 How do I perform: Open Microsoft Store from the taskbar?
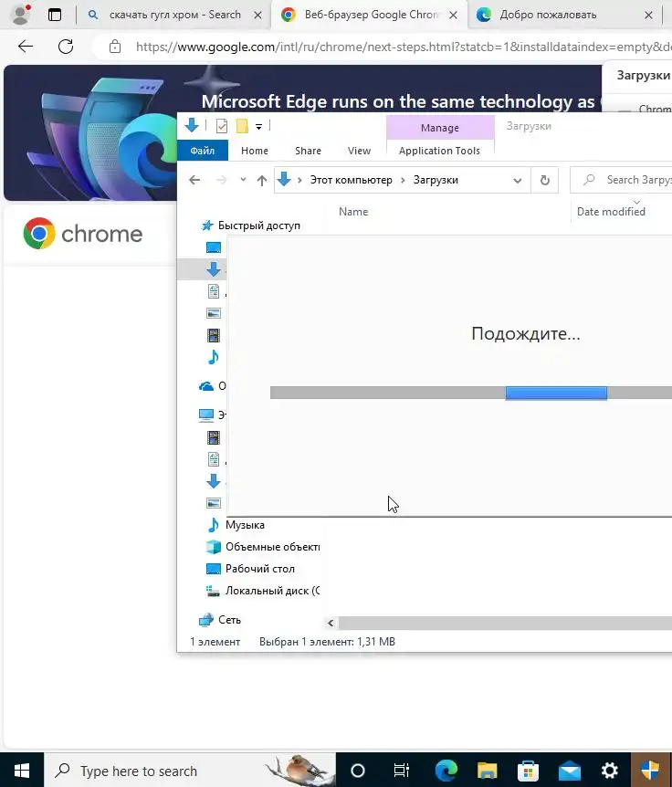pyautogui.click(x=528, y=770)
